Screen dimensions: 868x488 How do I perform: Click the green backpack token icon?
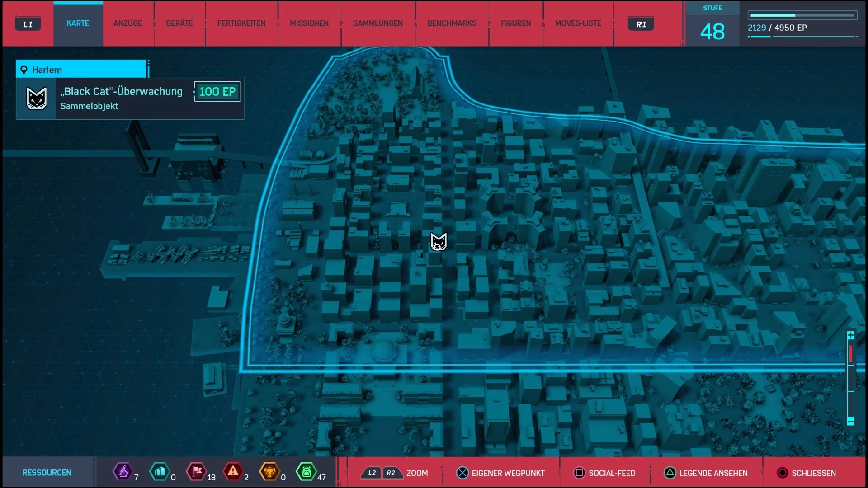pyautogui.click(x=306, y=472)
